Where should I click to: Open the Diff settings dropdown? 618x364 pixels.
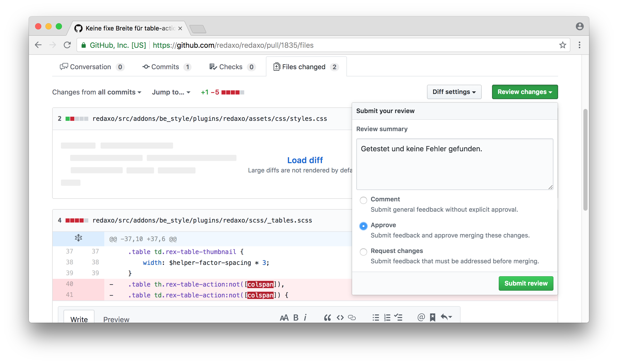[454, 92]
